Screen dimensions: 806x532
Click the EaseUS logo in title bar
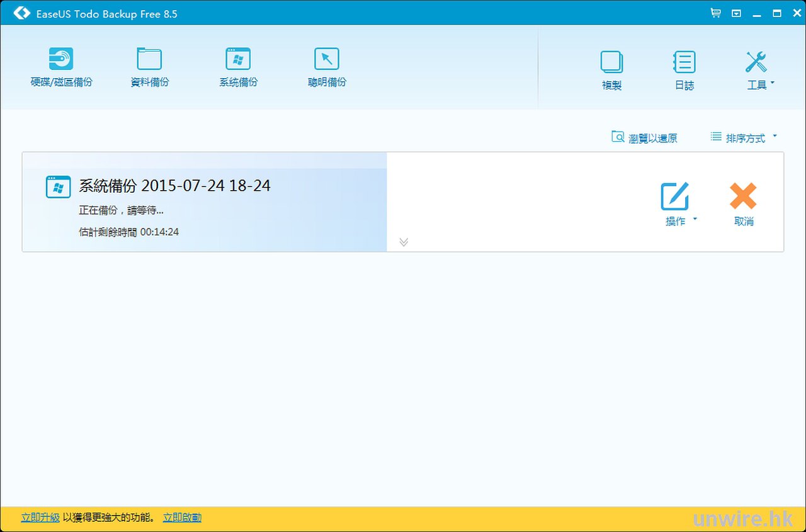point(21,13)
